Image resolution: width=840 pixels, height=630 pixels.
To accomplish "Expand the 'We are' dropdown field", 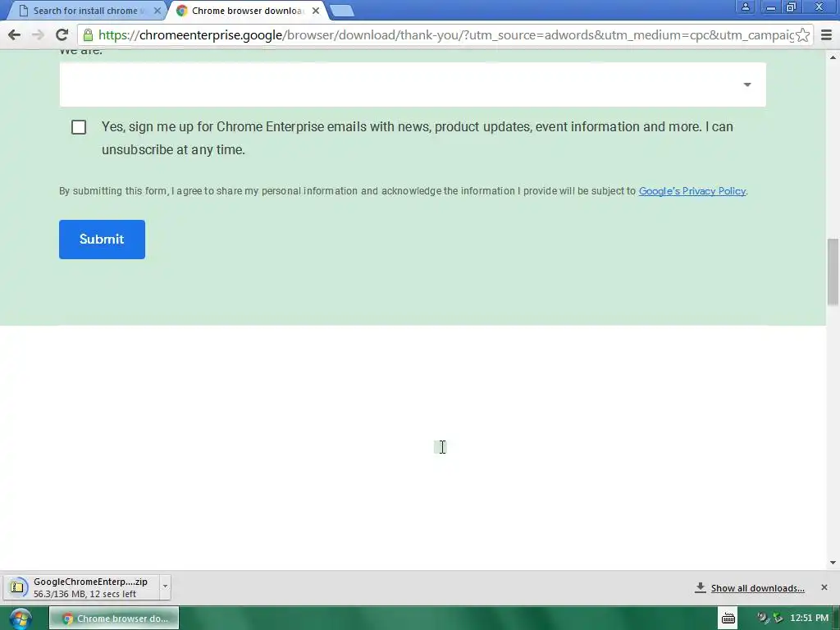I will pyautogui.click(x=413, y=84).
